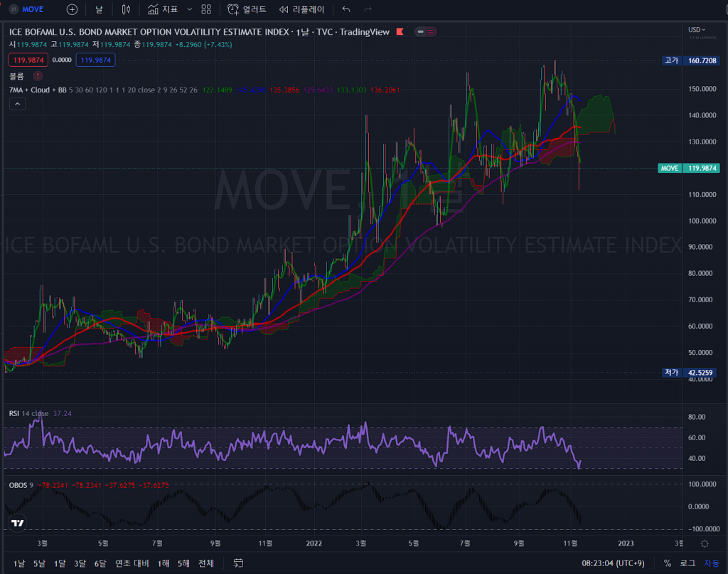Click the add symbol compare plus icon
The width and height of the screenshot is (728, 574).
pos(72,9)
